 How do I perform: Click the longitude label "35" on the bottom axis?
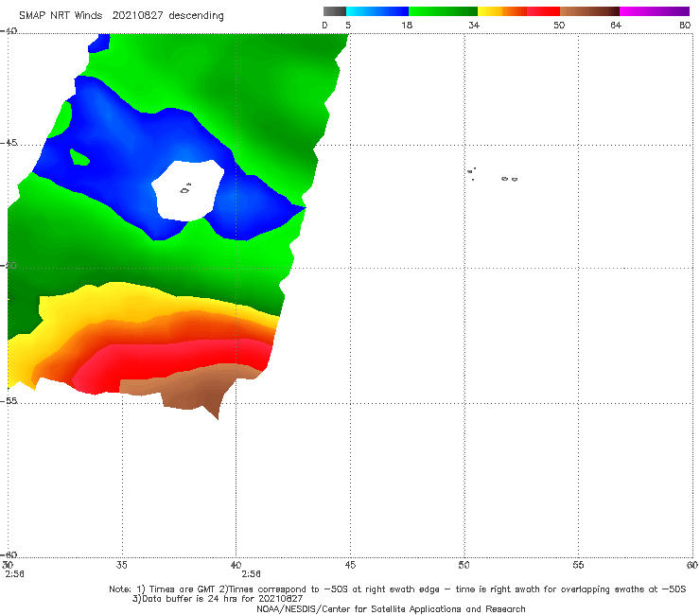pos(121,565)
